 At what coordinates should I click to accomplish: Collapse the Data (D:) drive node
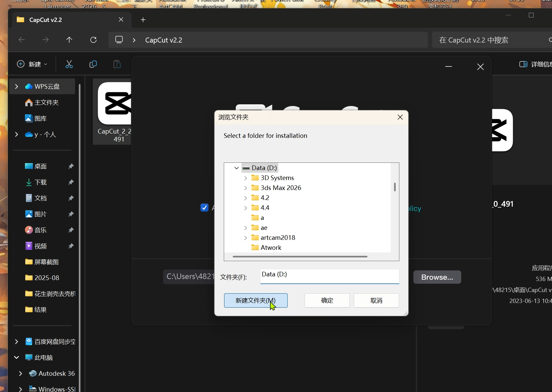236,168
